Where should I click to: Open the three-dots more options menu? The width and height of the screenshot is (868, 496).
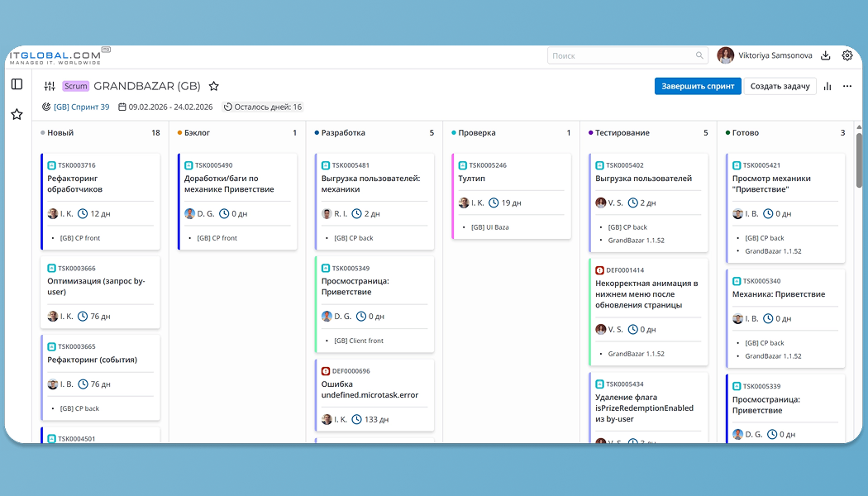pyautogui.click(x=847, y=86)
